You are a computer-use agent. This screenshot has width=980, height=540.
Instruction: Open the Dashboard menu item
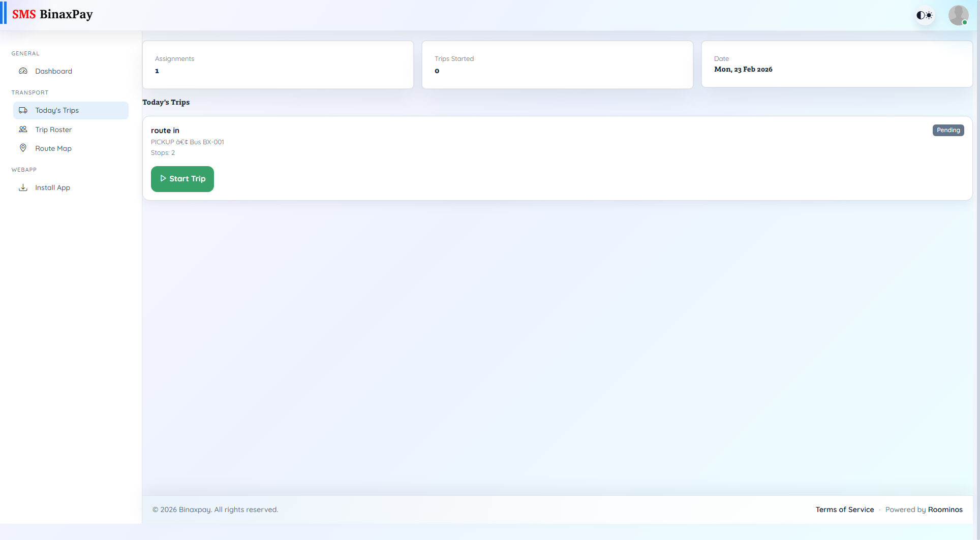point(53,71)
